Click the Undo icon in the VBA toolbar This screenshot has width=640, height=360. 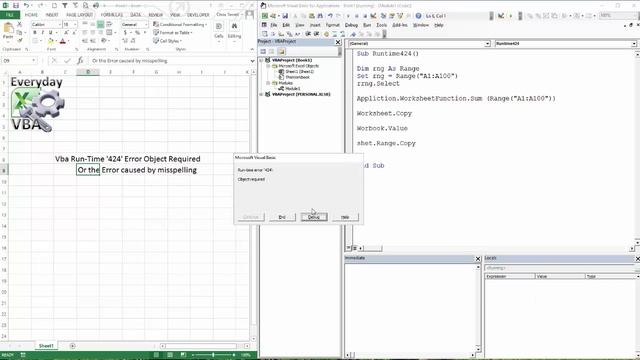[330, 16]
